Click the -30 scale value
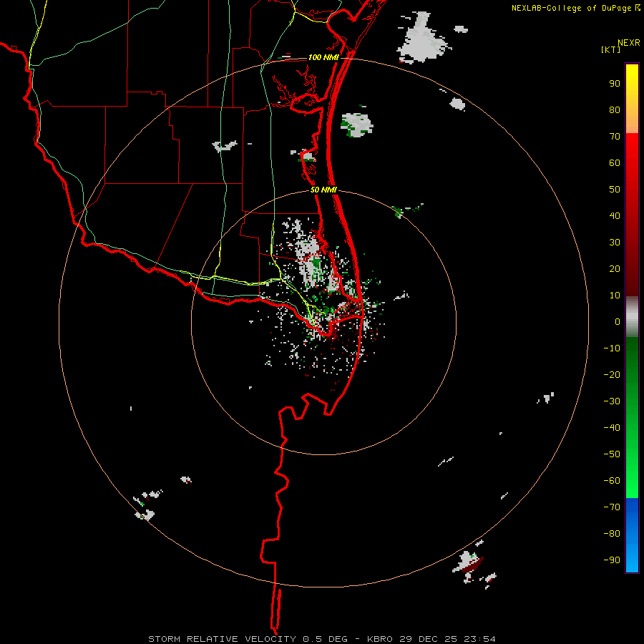Image resolution: width=644 pixels, height=644 pixels. pyautogui.click(x=612, y=401)
